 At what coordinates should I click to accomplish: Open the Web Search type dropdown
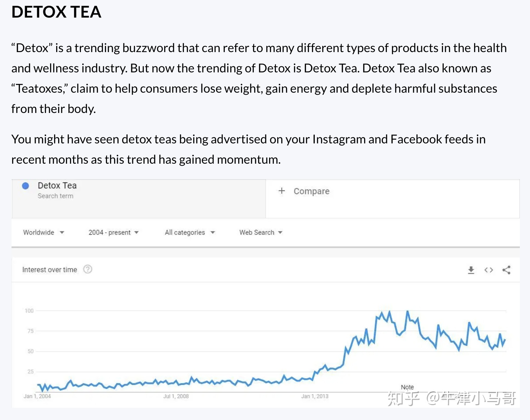[x=261, y=232]
